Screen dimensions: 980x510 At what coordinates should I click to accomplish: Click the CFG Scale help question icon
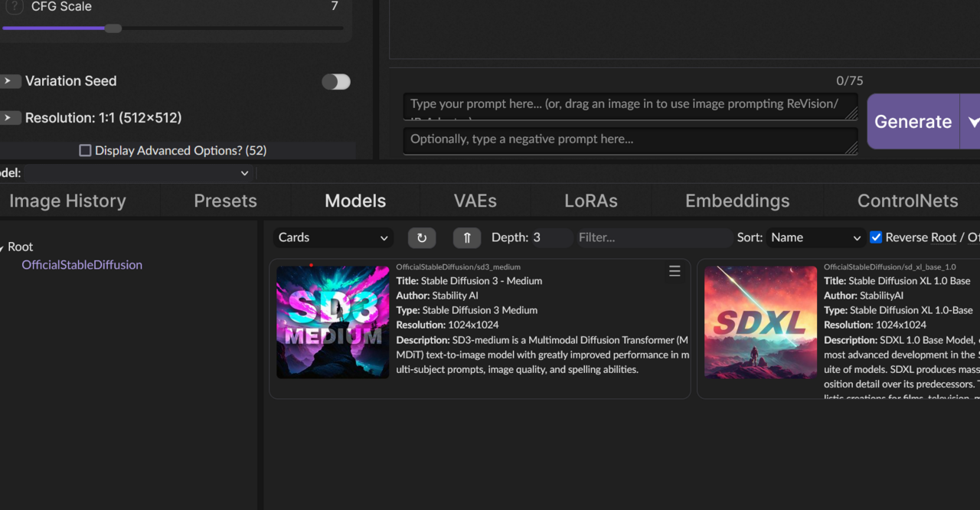pos(14,7)
